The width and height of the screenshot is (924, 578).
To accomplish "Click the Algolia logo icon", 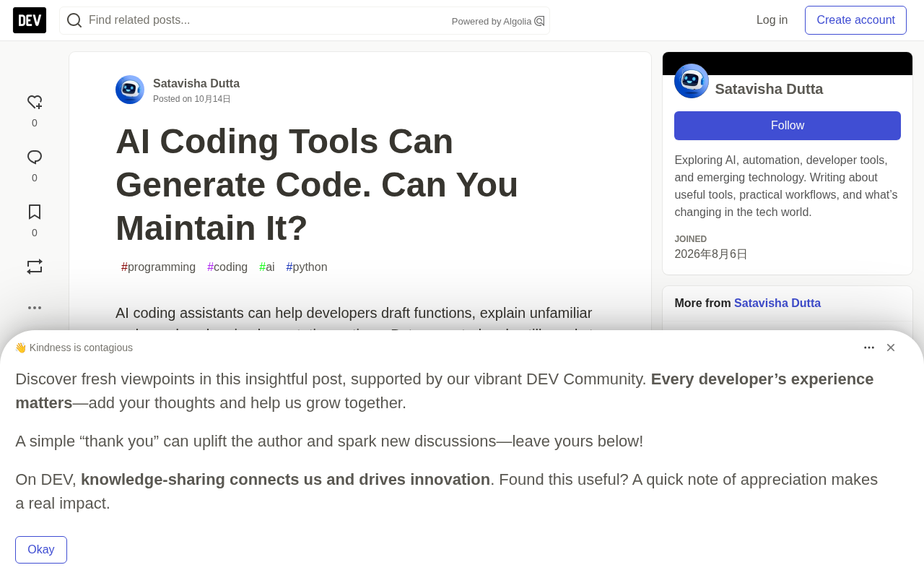I will [539, 21].
